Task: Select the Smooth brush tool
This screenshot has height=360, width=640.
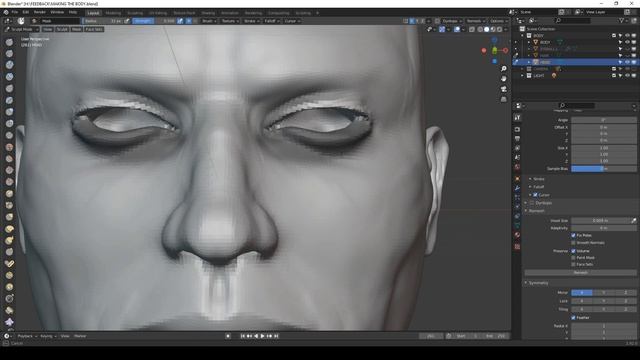Action: click(x=9, y=147)
